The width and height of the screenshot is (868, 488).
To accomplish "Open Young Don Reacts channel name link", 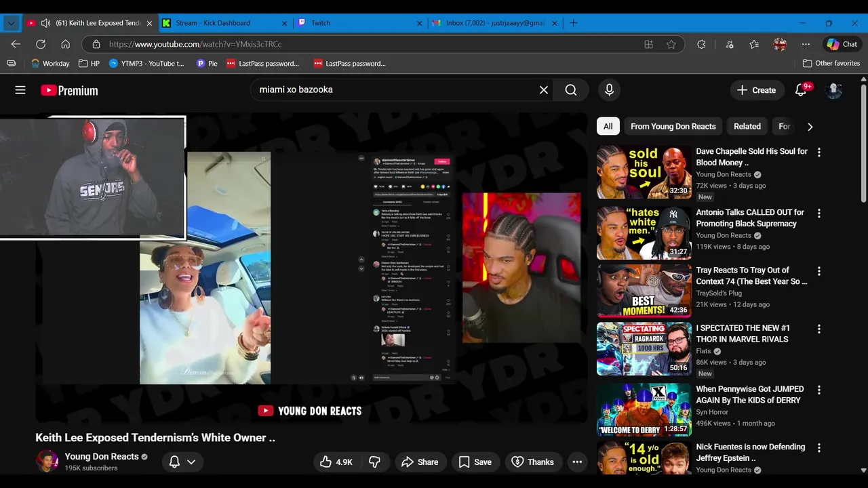I will click(102, 456).
